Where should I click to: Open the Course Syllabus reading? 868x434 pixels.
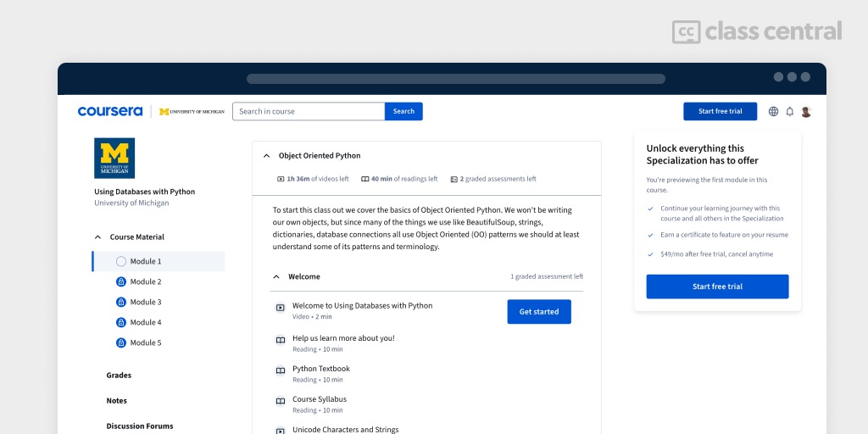320,399
